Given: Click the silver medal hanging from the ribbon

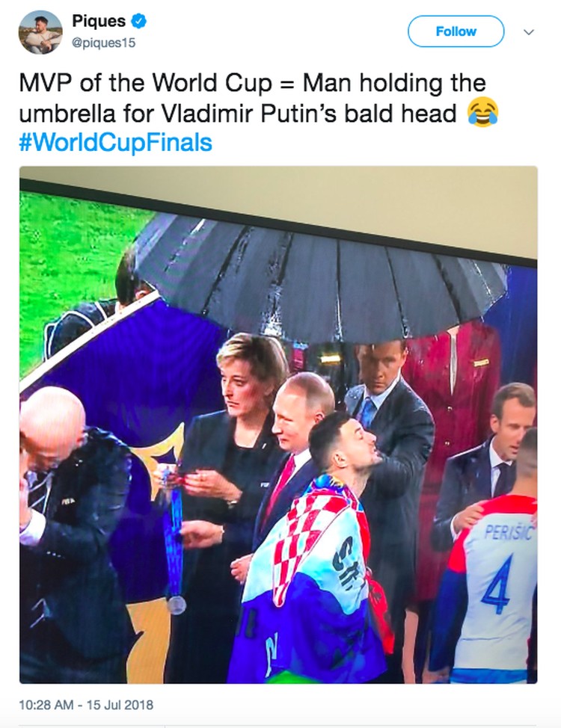Looking at the screenshot, I should 177,605.
